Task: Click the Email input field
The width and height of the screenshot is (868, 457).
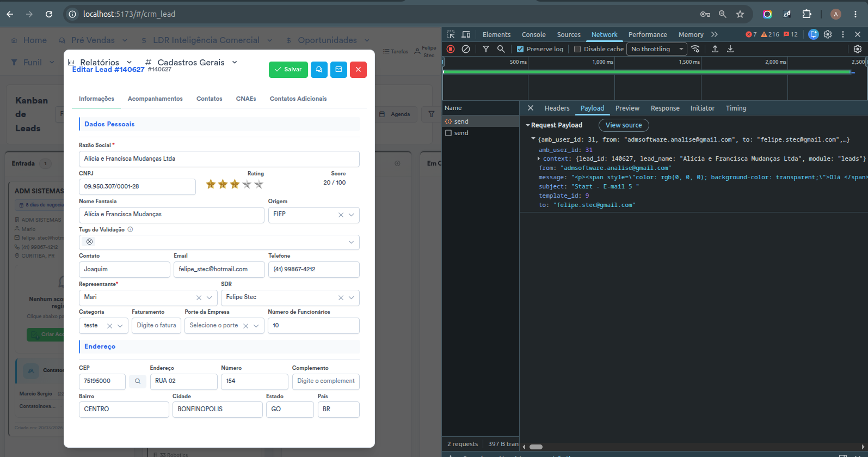Action: tap(219, 270)
